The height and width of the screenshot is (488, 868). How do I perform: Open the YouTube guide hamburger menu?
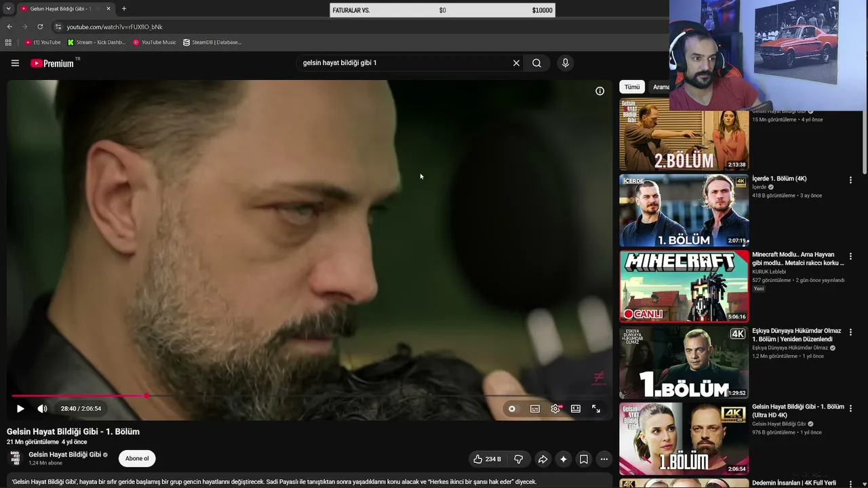(15, 63)
